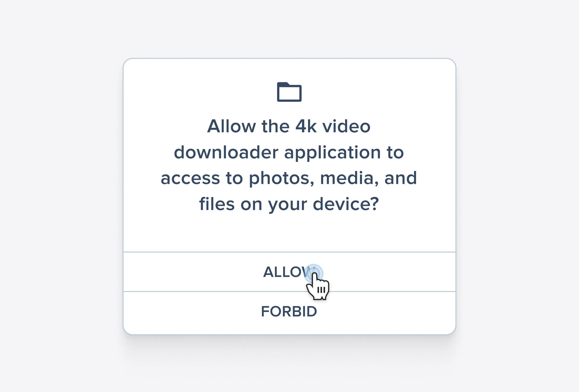This screenshot has width=579, height=392.
Task: Click the words "4k video" in prompt
Action: [333, 126]
